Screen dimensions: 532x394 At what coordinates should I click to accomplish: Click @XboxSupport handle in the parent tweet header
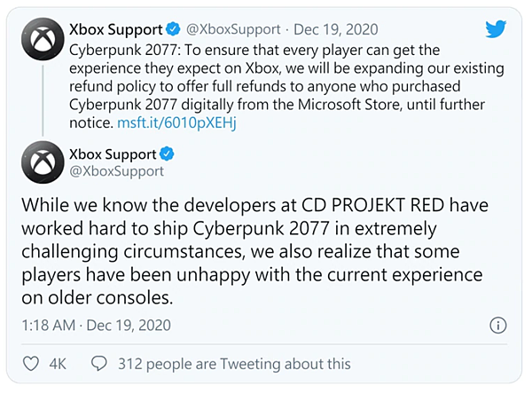point(233,29)
